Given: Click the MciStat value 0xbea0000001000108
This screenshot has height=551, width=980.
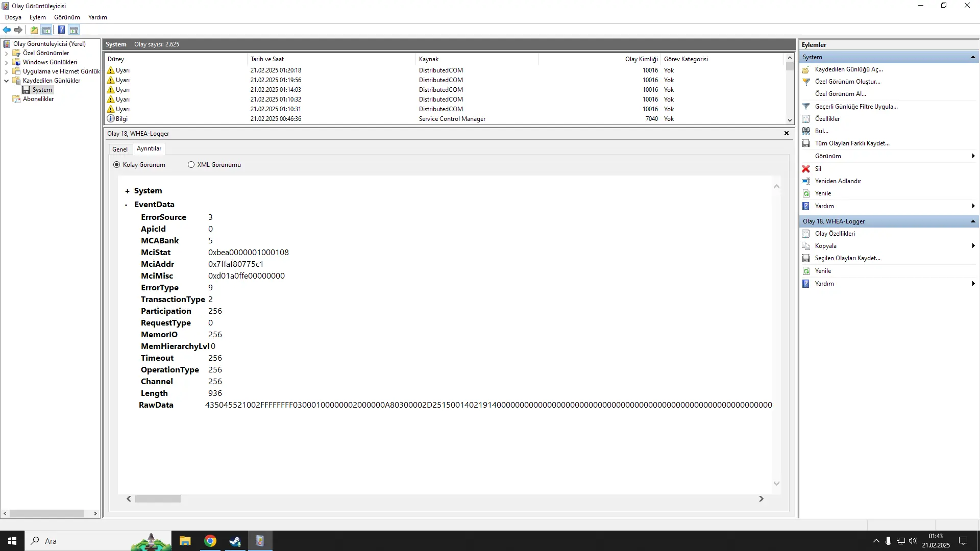Looking at the screenshot, I should coord(249,253).
